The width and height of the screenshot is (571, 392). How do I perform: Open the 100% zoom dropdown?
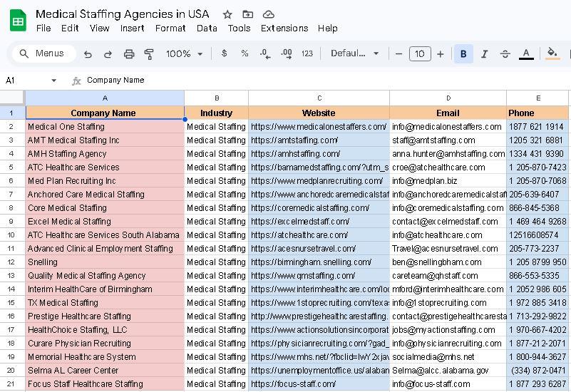(184, 54)
